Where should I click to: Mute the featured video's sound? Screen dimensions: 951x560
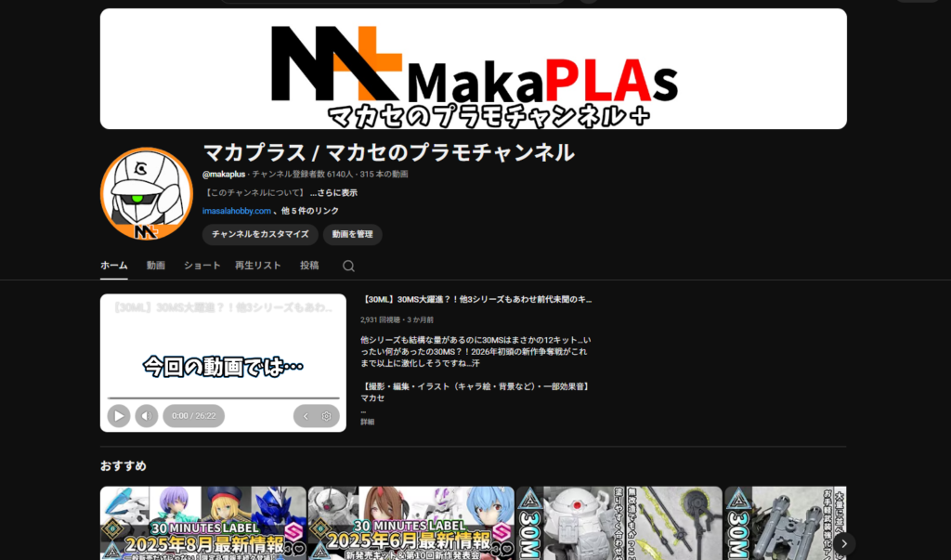coord(147,416)
